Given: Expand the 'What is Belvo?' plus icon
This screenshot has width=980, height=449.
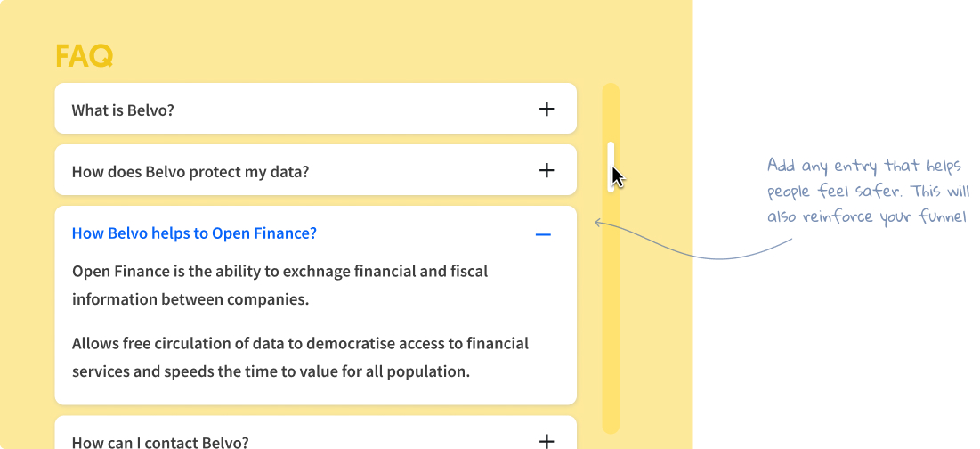Looking at the screenshot, I should coord(547,109).
